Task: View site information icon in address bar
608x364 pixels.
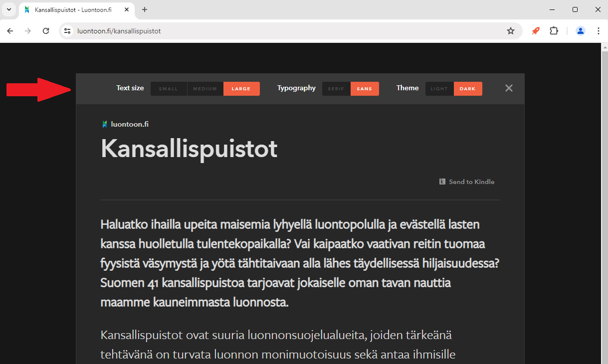Action: coord(67,31)
